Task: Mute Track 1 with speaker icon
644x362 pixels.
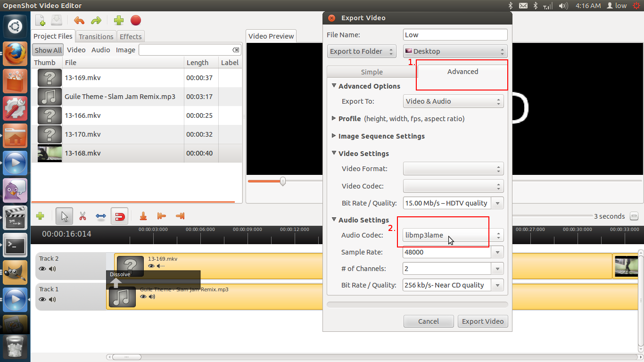Action: tap(52, 299)
